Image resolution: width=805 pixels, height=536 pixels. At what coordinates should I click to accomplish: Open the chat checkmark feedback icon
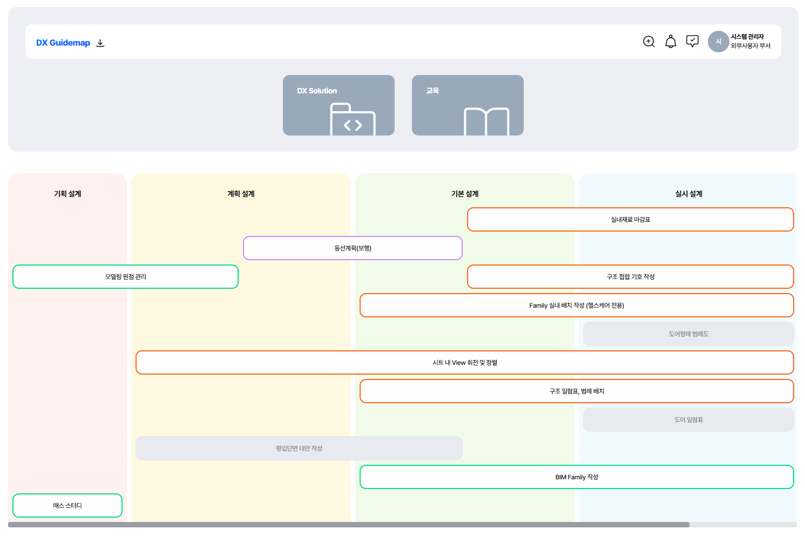tap(692, 42)
